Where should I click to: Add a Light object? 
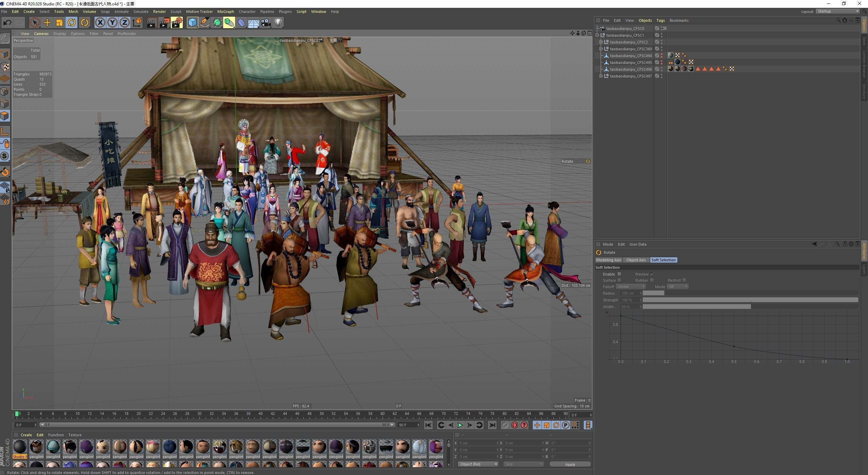278,23
